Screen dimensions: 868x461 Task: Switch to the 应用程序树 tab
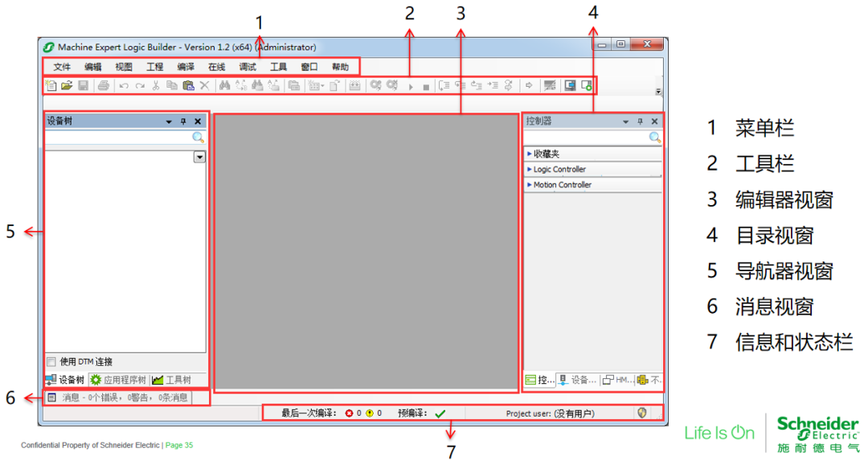pyautogui.click(x=118, y=380)
